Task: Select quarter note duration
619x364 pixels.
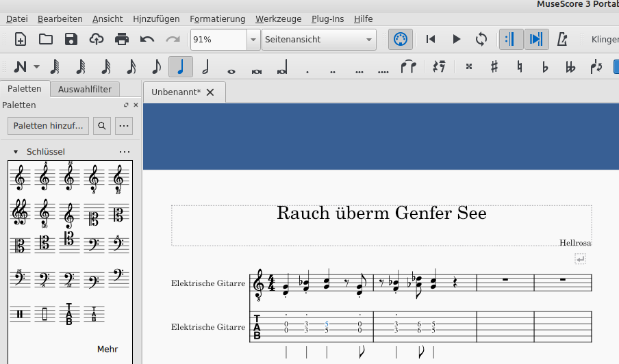Action: coord(180,66)
